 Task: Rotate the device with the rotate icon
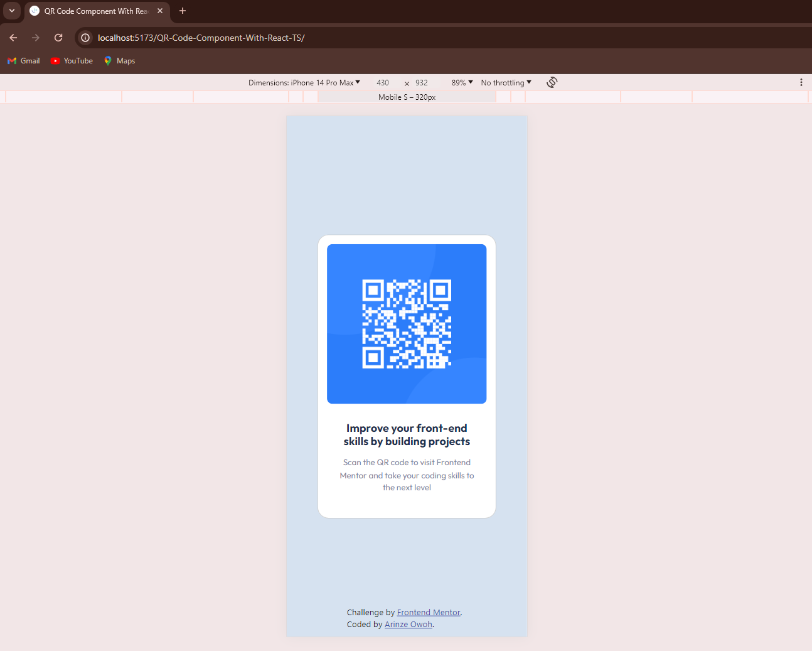click(x=552, y=82)
